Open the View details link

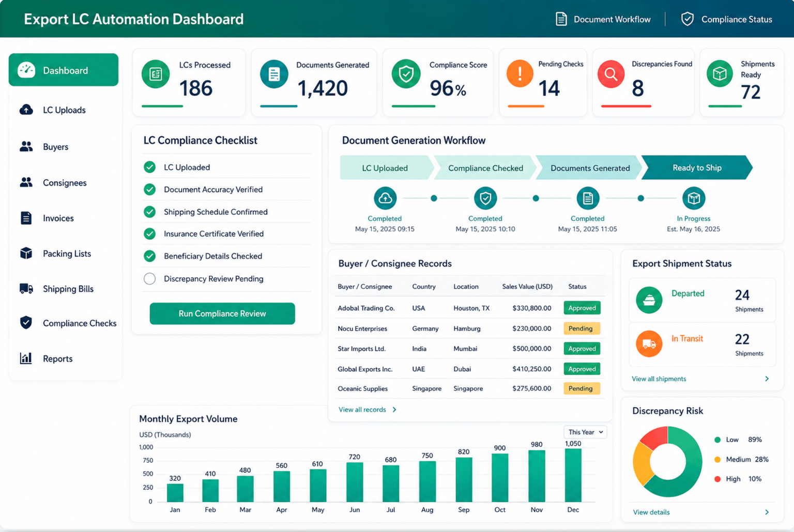(651, 512)
